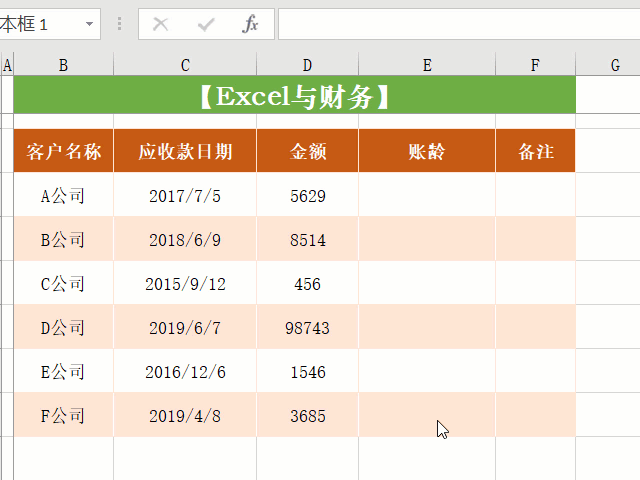This screenshot has height=480, width=640.
Task: Select amount cell 456
Action: tap(307, 282)
